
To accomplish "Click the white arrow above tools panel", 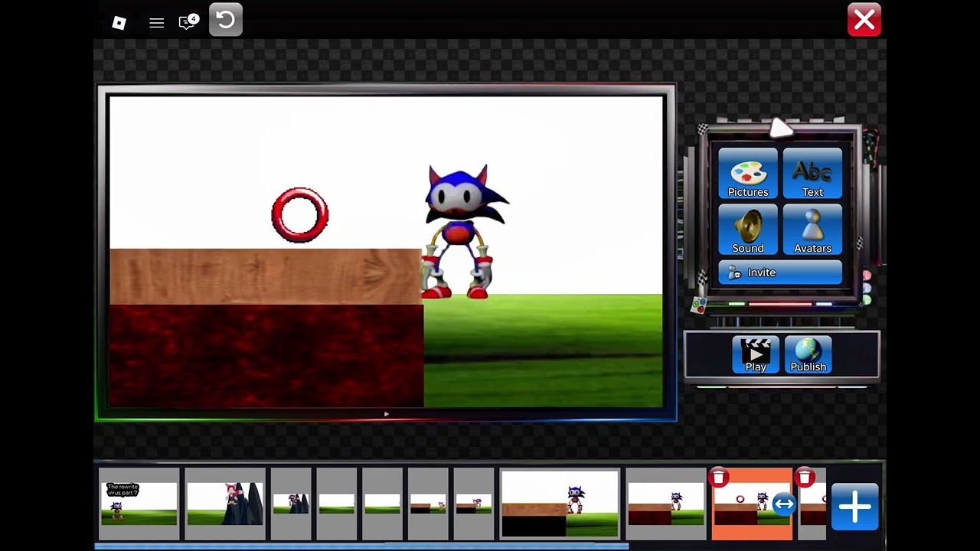I will click(x=781, y=128).
